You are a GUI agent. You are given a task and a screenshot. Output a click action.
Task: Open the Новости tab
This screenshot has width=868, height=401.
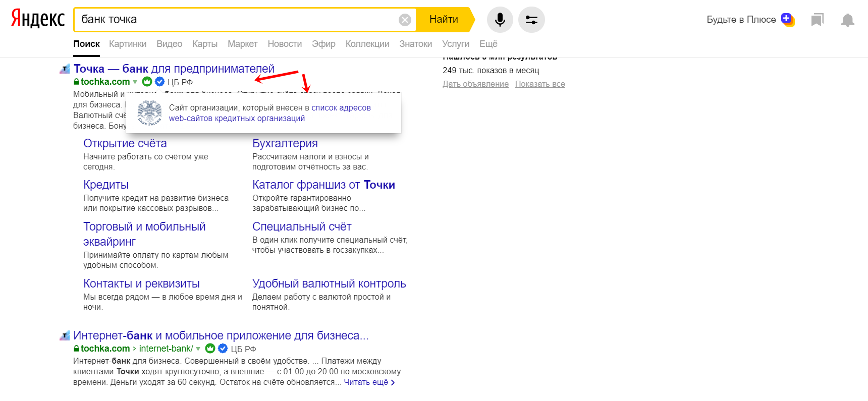tap(285, 44)
